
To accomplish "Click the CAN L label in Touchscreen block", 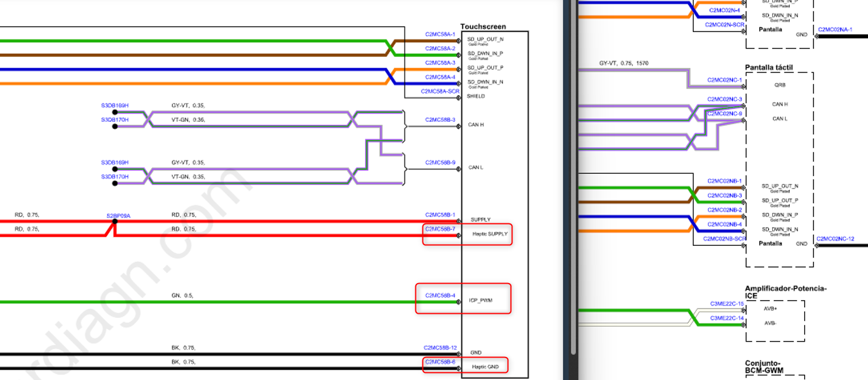I will [x=476, y=167].
